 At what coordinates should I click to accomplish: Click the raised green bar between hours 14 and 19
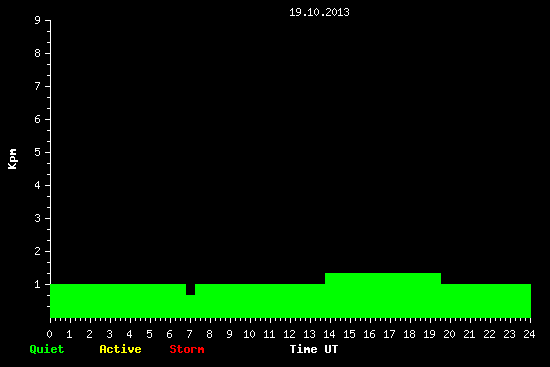(383, 295)
